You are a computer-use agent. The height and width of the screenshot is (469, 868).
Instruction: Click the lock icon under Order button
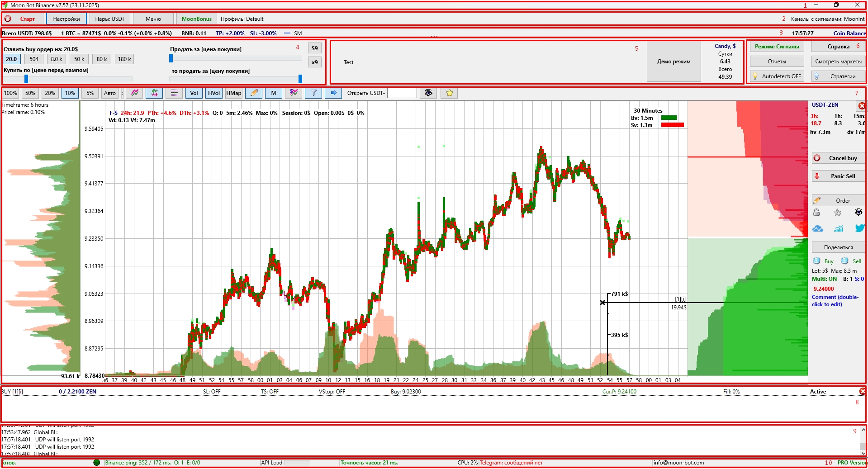[x=816, y=213]
